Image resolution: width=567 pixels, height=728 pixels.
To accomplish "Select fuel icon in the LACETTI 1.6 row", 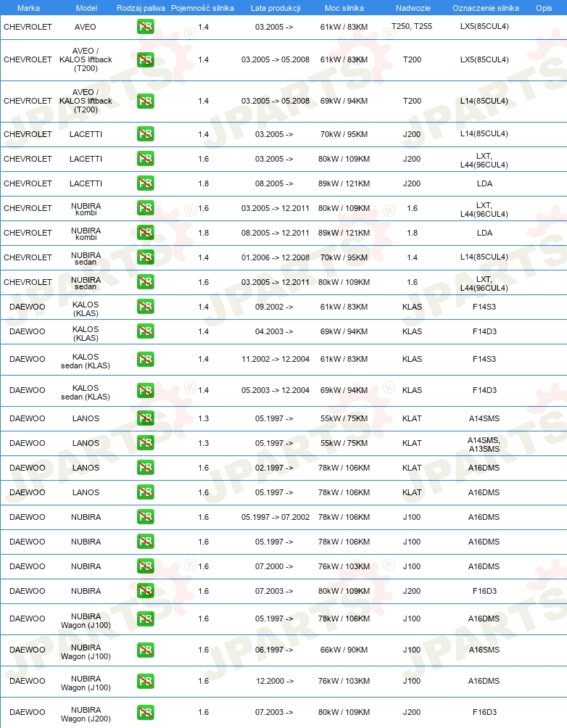I will 145,159.
